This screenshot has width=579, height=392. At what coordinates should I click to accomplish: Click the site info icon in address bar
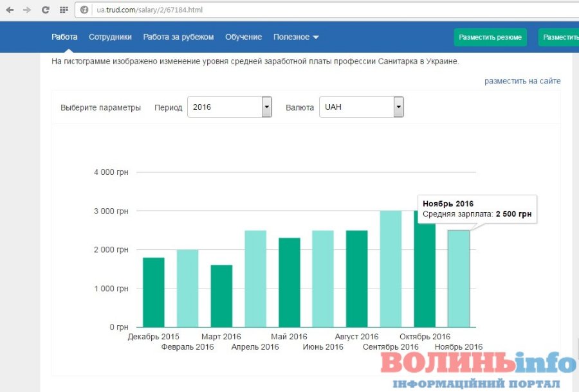click(84, 10)
